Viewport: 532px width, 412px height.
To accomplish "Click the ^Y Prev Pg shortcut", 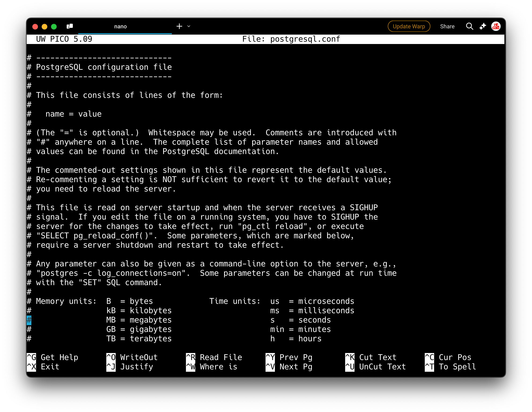I will coord(289,357).
